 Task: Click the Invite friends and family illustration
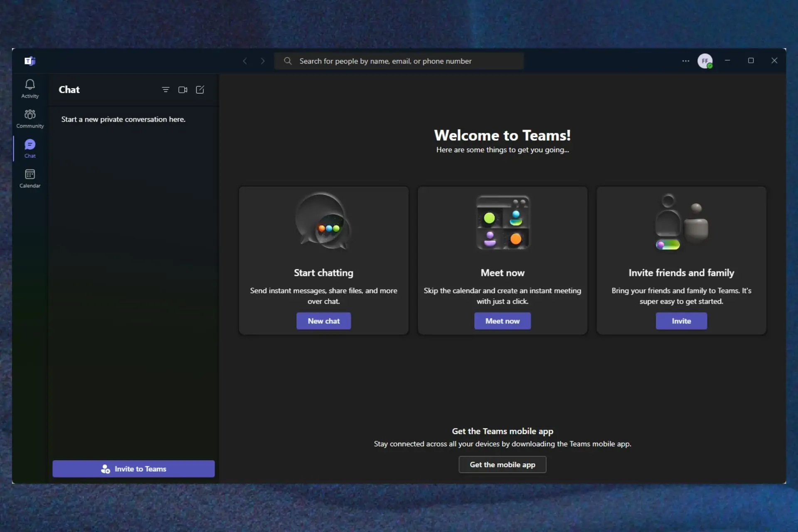pos(682,222)
